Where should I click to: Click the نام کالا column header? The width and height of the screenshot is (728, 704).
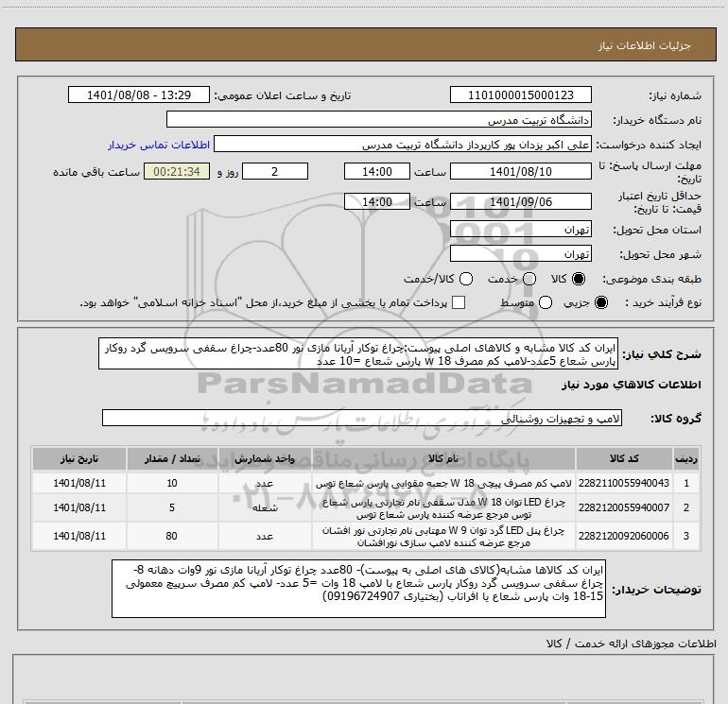pos(443,459)
